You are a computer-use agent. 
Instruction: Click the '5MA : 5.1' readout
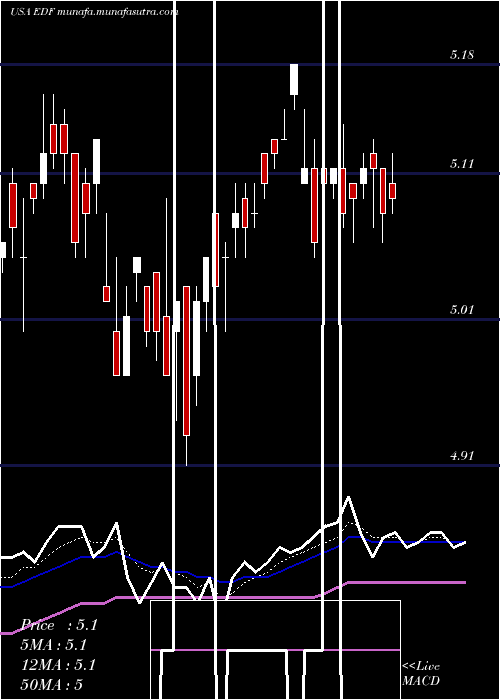(x=54, y=645)
